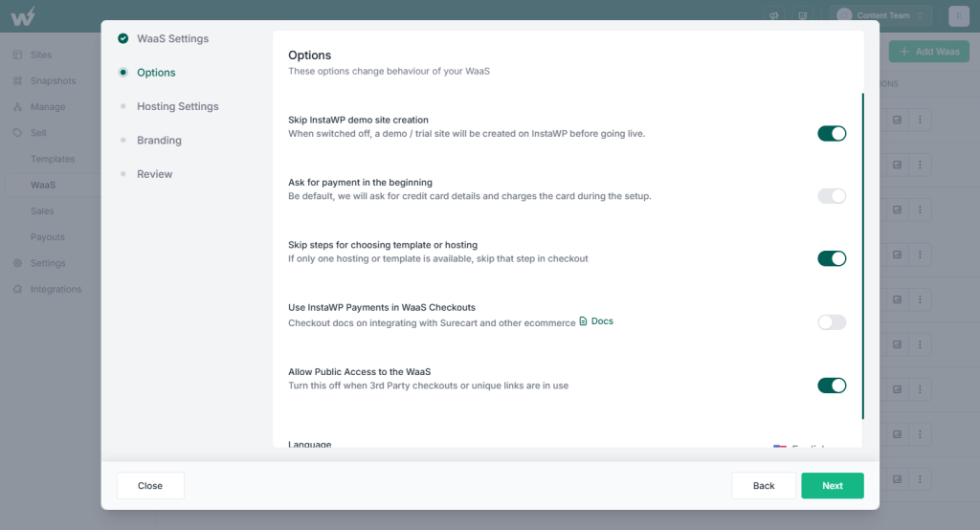Open Manage in the background sidebar
Viewport: 980px width, 530px height.
(39, 107)
